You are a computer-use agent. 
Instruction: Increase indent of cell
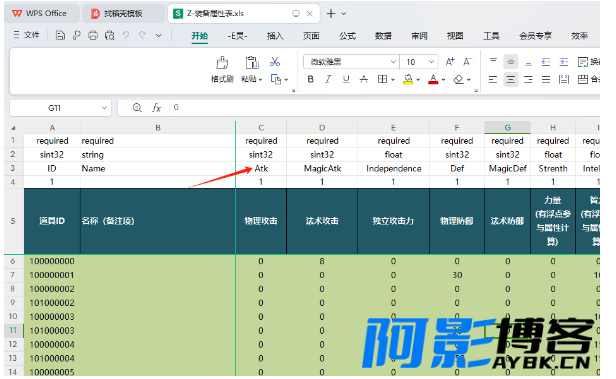[564, 62]
